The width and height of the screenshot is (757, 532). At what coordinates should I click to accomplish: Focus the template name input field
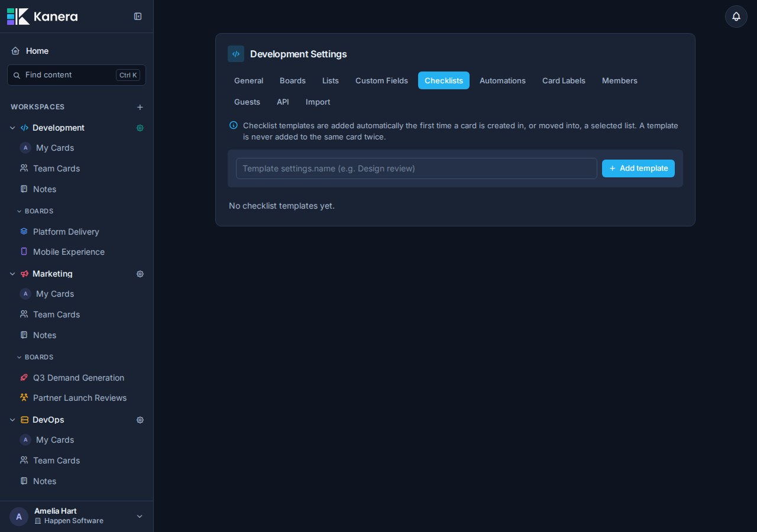416,168
